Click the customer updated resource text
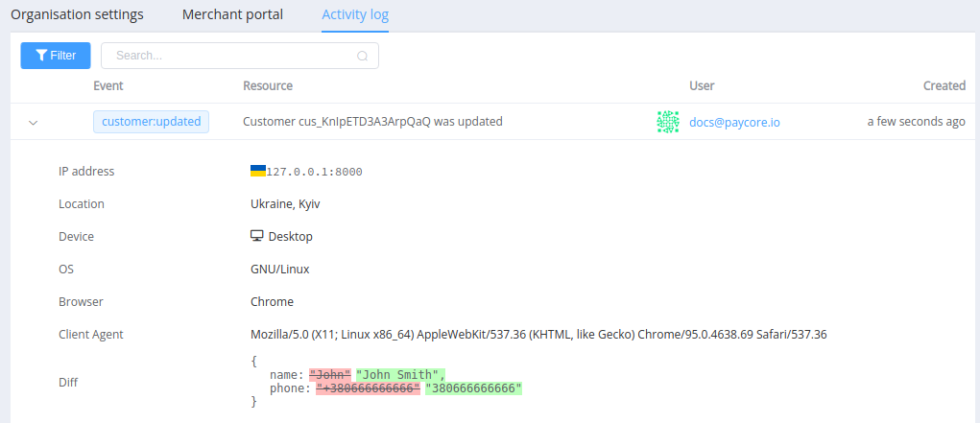The width and height of the screenshot is (980, 423). click(x=372, y=122)
